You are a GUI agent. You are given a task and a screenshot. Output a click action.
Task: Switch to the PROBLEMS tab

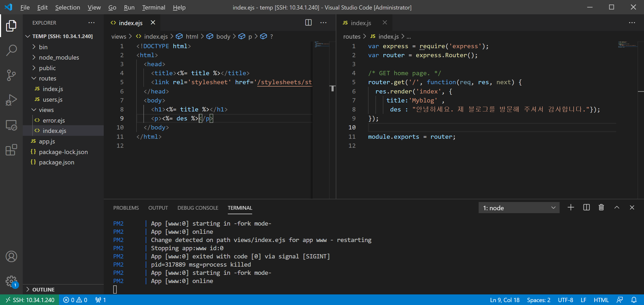click(126, 208)
